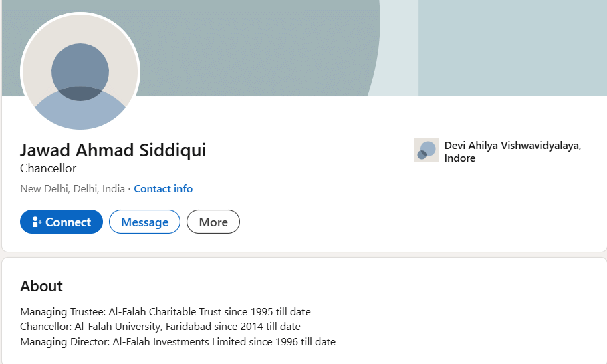This screenshot has width=607, height=364.
Task: Open the default profile avatar picture
Action: (x=80, y=71)
